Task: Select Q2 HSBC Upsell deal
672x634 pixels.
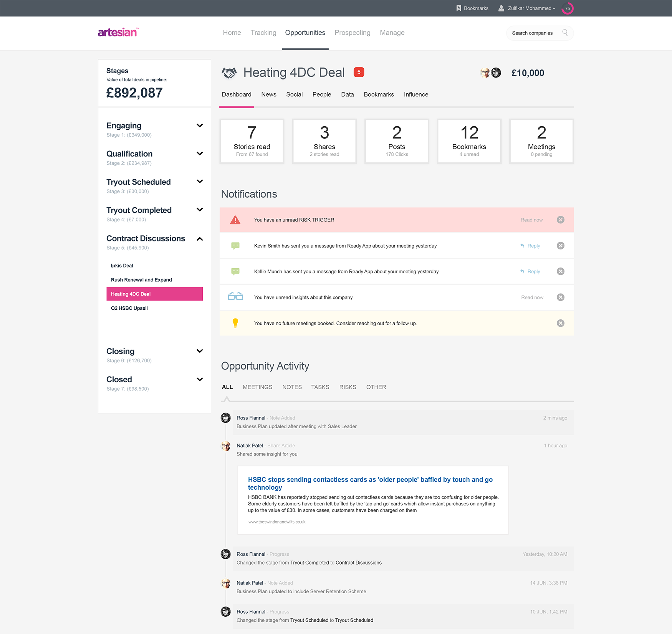Action: (x=129, y=308)
